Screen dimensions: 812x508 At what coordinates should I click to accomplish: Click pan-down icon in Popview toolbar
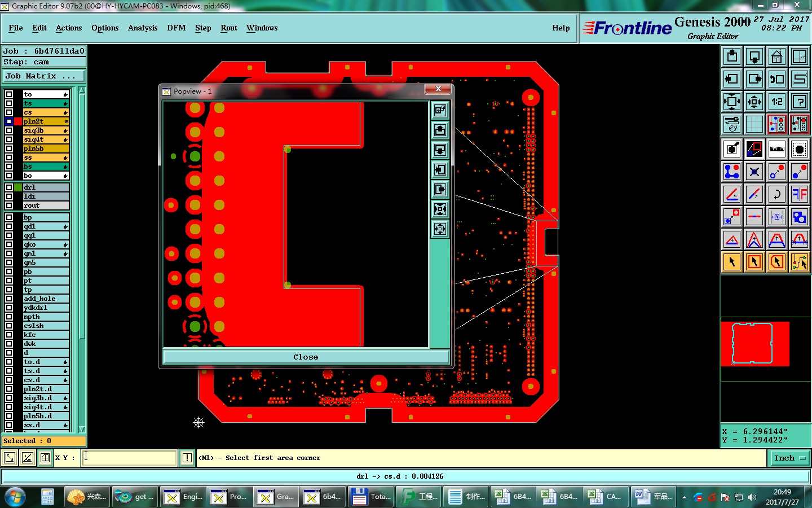coord(440,150)
